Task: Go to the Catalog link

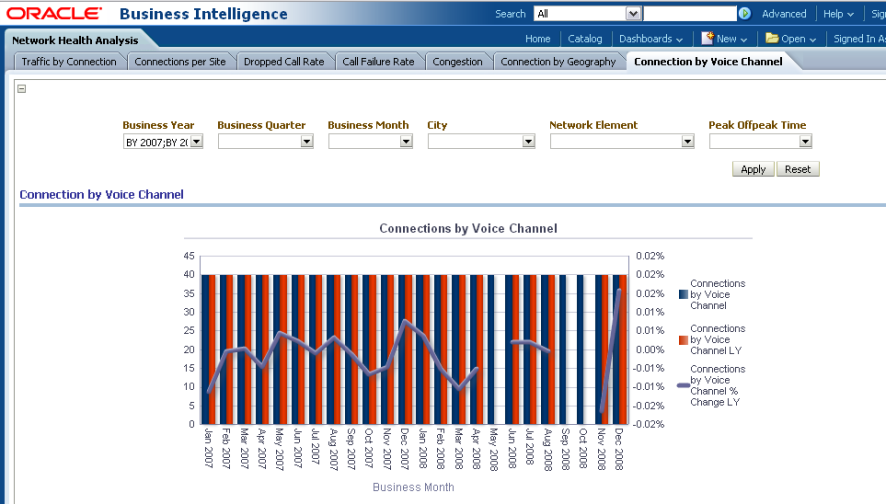Action: [x=585, y=39]
